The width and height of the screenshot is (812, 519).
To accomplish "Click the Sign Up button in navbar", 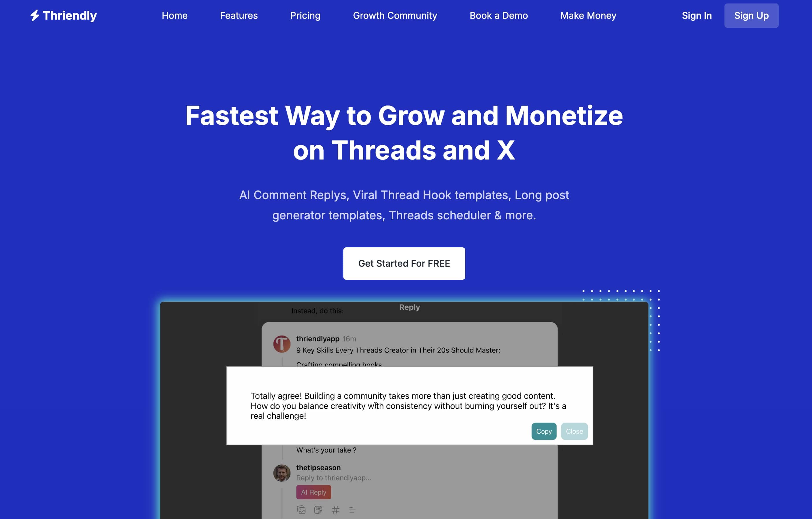I will [x=751, y=15].
